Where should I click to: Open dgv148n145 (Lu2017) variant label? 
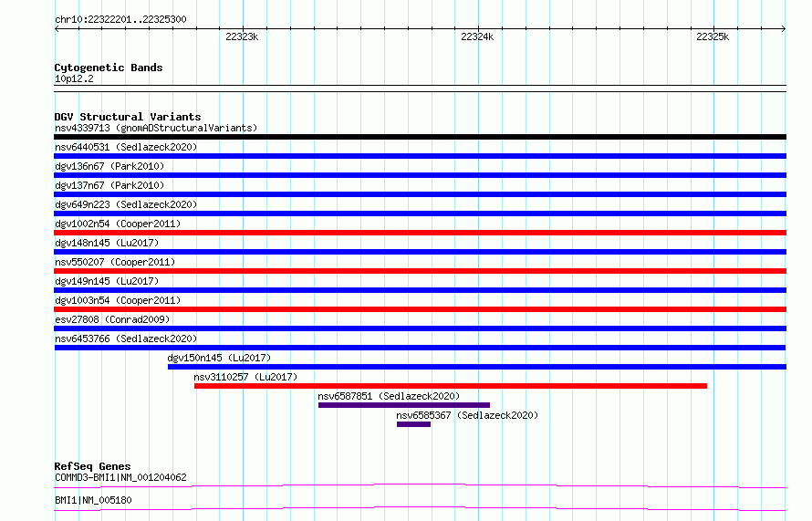click(x=107, y=243)
